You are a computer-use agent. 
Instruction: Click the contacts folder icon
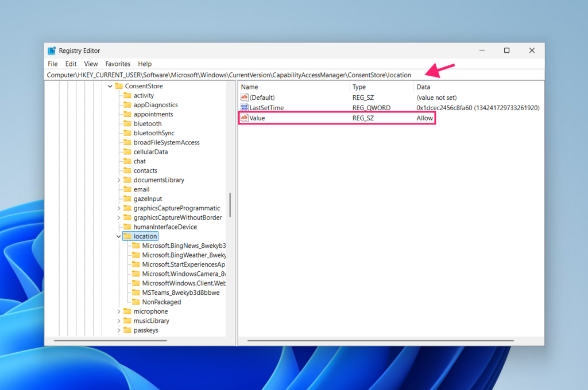coord(127,170)
